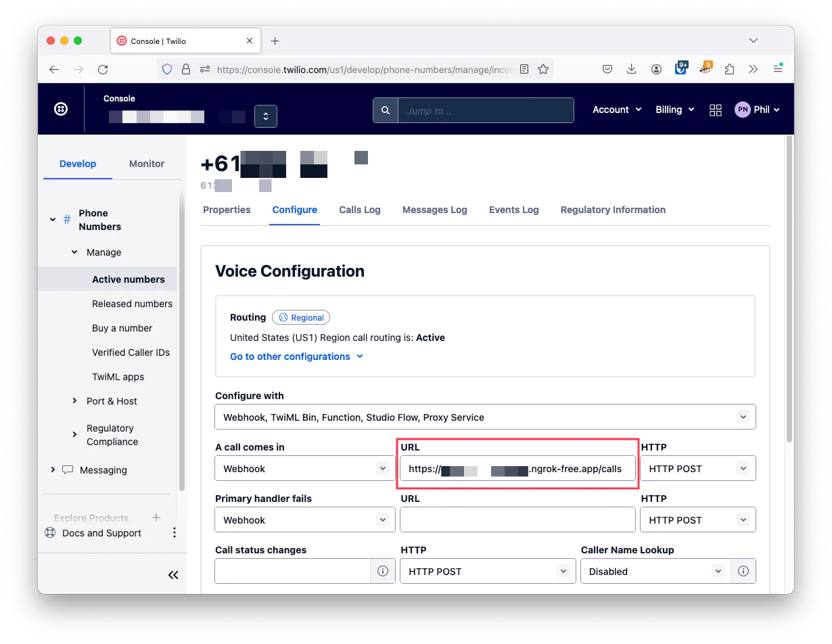Image resolution: width=832 pixels, height=644 pixels.
Task: Open Primary handler fails dropdown
Action: (304, 520)
